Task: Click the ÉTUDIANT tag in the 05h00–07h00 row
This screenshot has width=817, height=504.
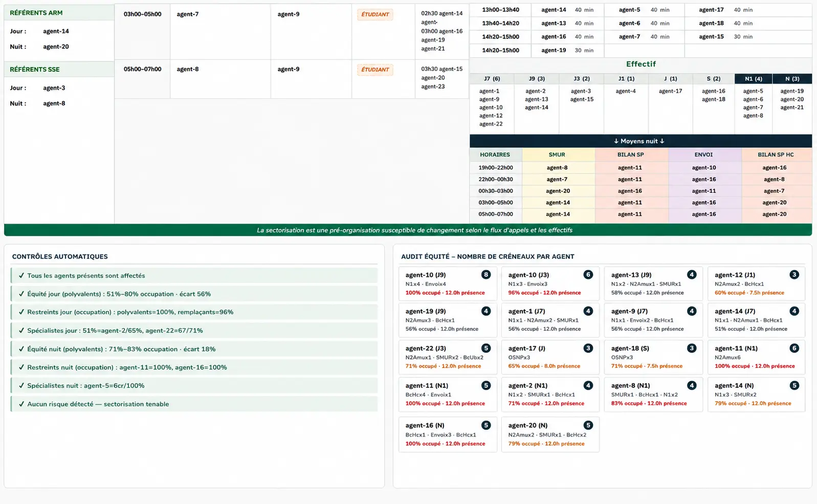Action: coord(375,70)
